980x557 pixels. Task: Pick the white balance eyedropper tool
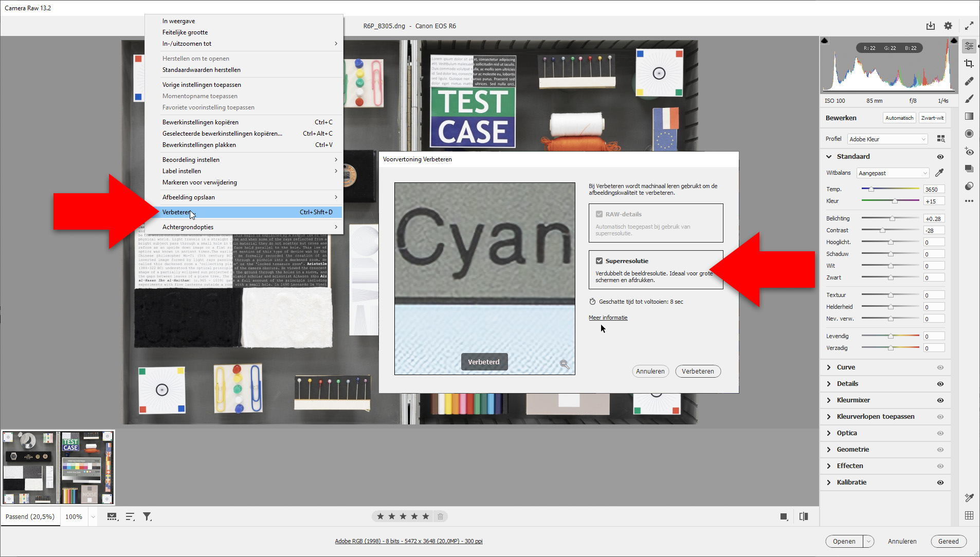tap(939, 173)
